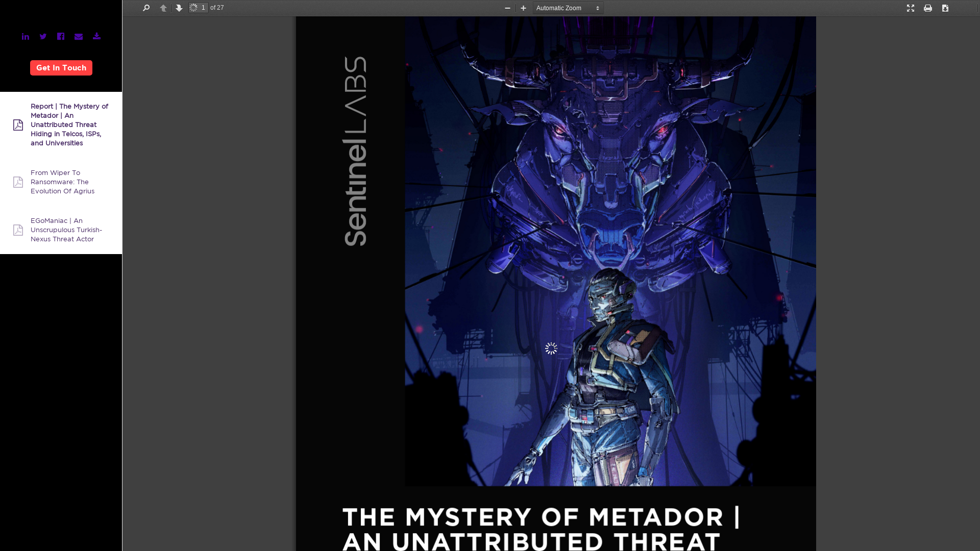Open the From Wiper To Ransomware report
The height and width of the screenshot is (551, 980).
(x=62, y=182)
